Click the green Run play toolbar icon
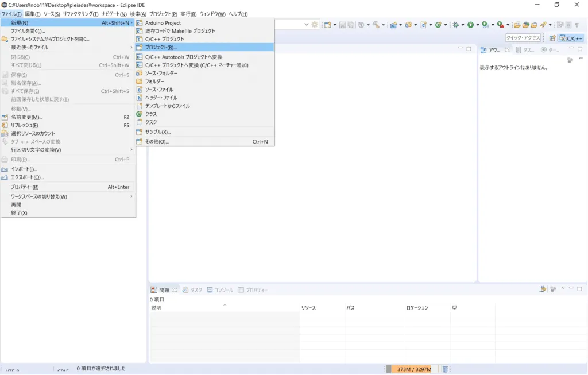Image resolution: width=588 pixels, height=375 pixels. tap(470, 25)
